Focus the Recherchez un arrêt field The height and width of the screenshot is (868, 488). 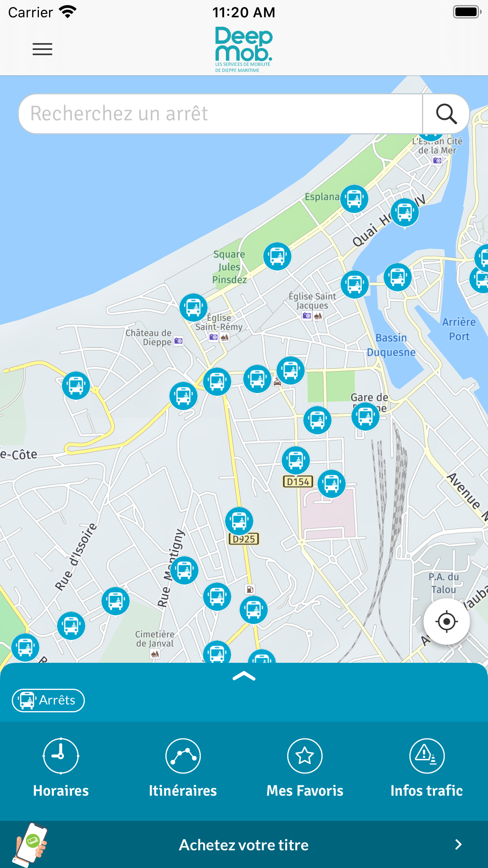[x=220, y=114]
